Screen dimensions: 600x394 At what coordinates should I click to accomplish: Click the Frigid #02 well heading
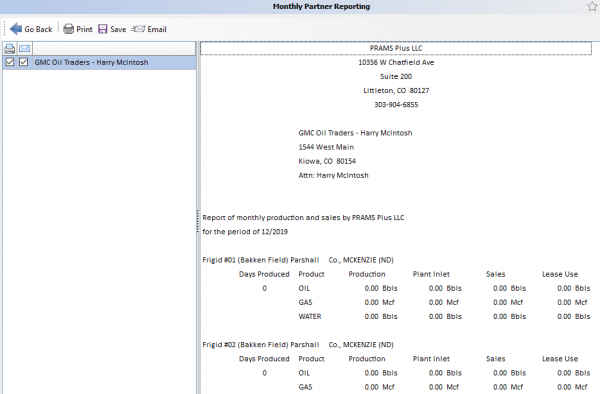pos(298,345)
